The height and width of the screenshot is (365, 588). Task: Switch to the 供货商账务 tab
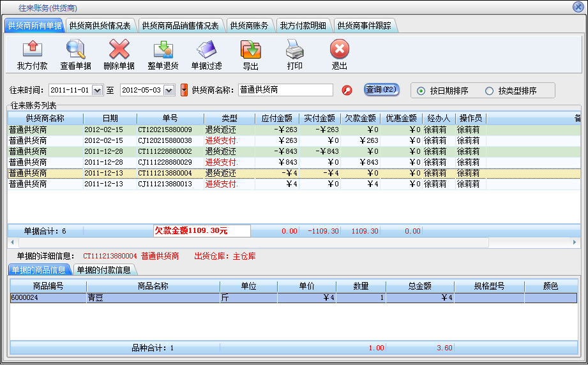point(250,26)
